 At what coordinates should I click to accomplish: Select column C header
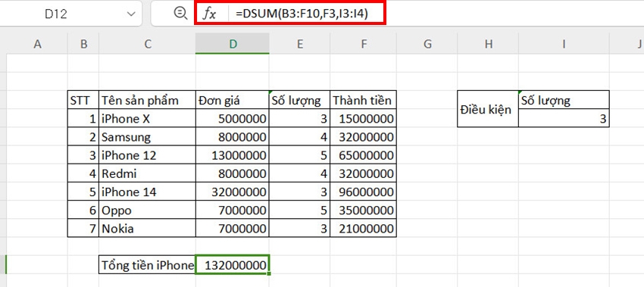pyautogui.click(x=148, y=44)
